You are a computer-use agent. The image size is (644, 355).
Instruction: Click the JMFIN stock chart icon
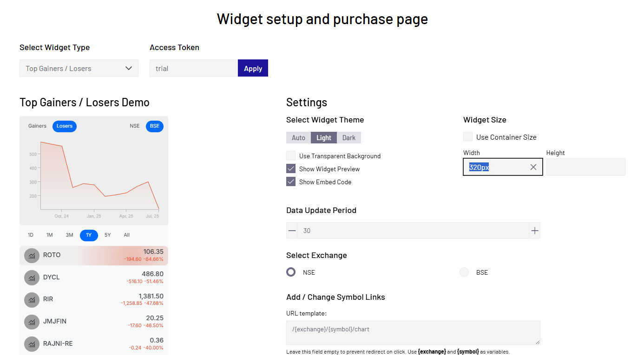pyautogui.click(x=32, y=322)
